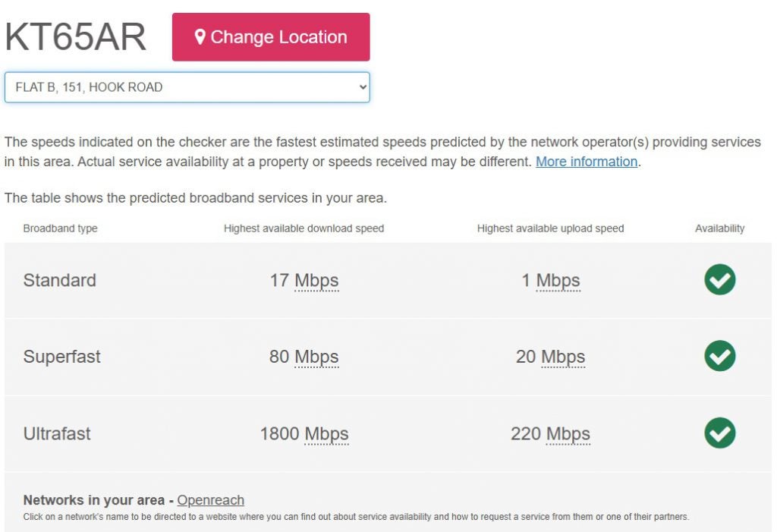Click Mbps abbreviation for Superfast download speed
The width and height of the screenshot is (777, 532).
pyautogui.click(x=316, y=357)
